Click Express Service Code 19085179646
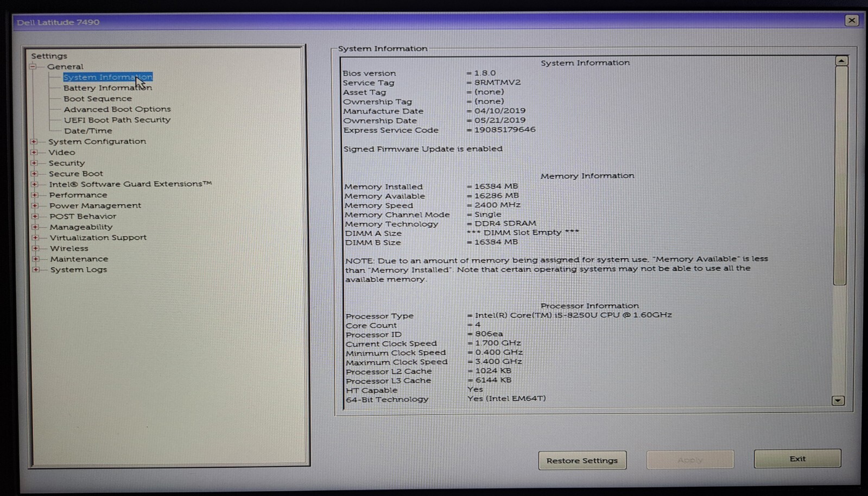 coord(505,130)
